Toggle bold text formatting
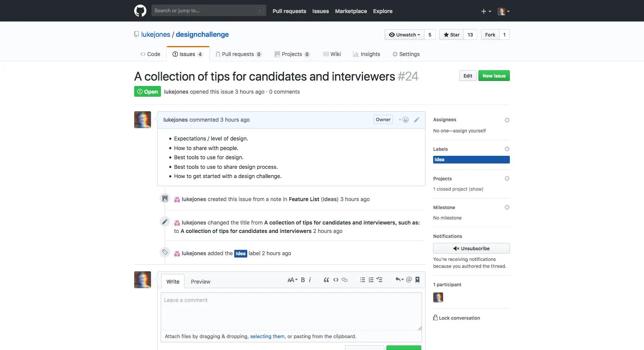 303,280
